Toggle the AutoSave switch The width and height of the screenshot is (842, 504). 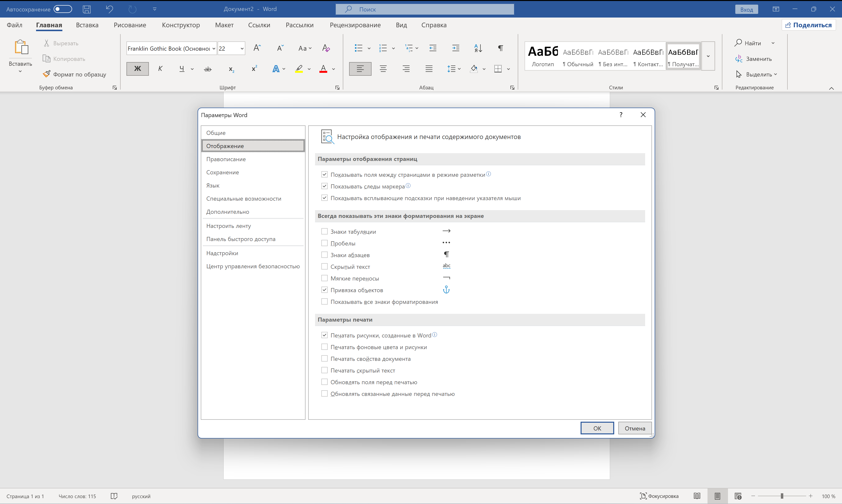[x=63, y=9]
